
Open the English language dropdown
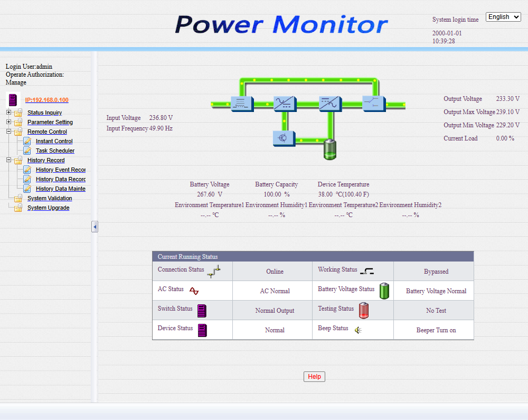pos(503,17)
